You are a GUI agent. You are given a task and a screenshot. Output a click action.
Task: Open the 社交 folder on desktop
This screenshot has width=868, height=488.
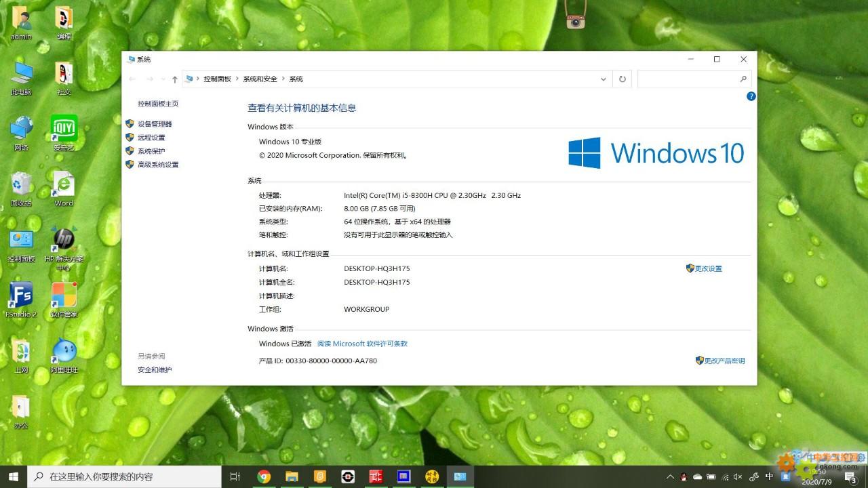pyautogui.click(x=64, y=78)
